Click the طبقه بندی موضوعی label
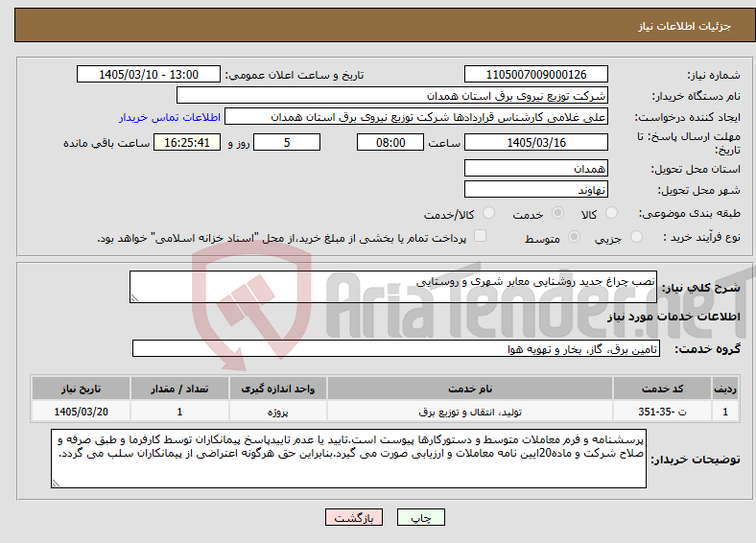Screen dimensions: 756x543 [690, 213]
